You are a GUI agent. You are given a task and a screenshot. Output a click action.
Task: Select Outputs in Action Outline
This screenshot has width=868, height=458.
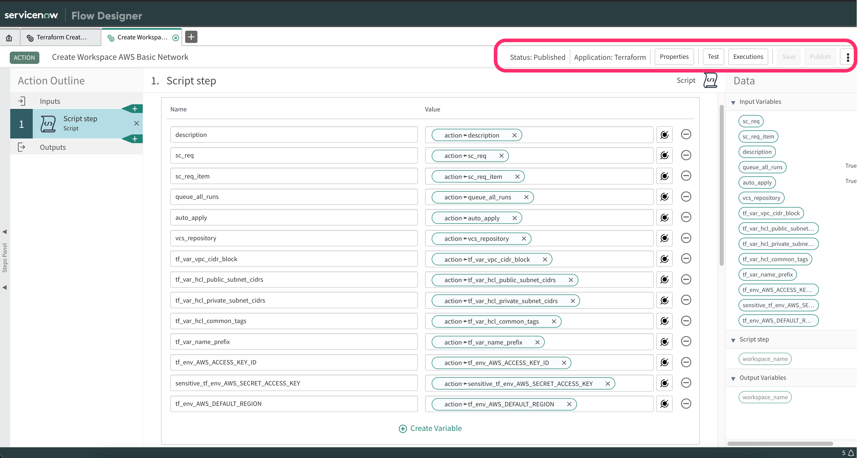pyautogui.click(x=53, y=147)
